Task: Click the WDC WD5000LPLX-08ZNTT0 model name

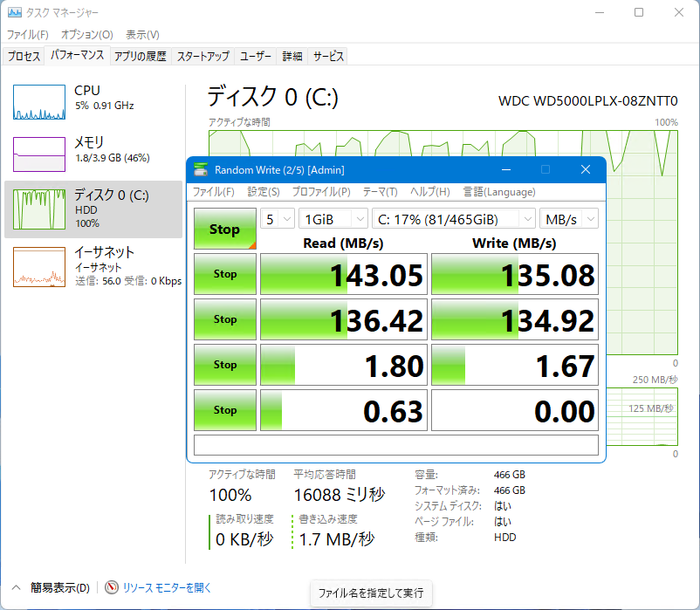Action: [x=588, y=101]
